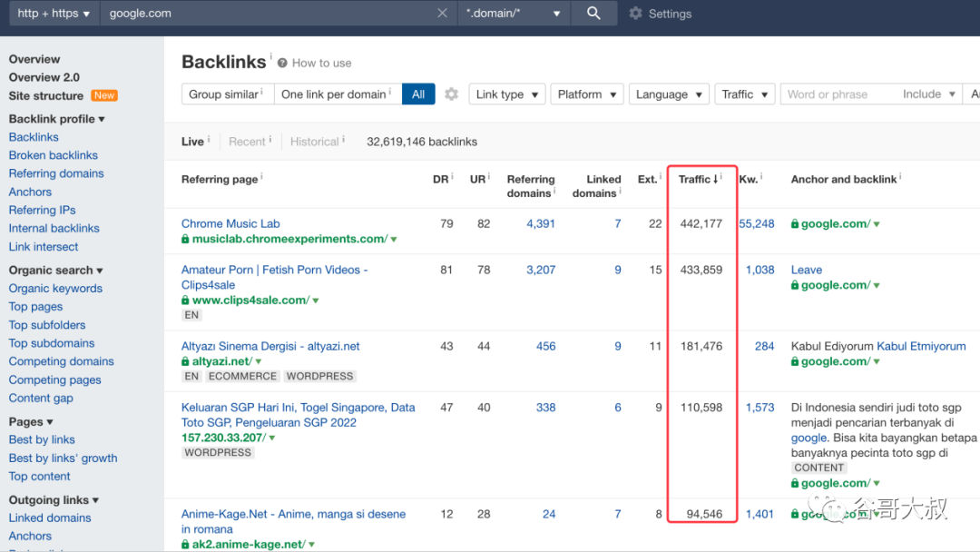
Task: Open Referring IPs sidebar link
Action: 42,210
